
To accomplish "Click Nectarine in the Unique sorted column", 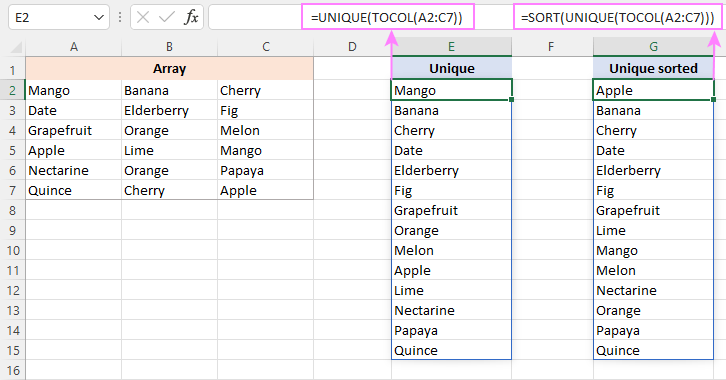I will (x=653, y=291).
